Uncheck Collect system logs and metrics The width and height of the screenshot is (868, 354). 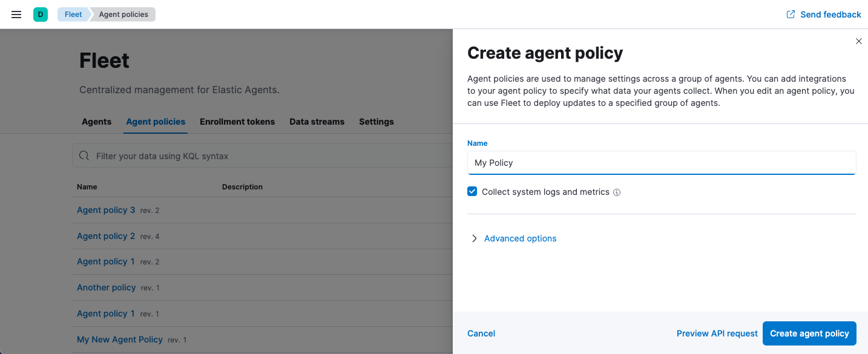pos(472,192)
